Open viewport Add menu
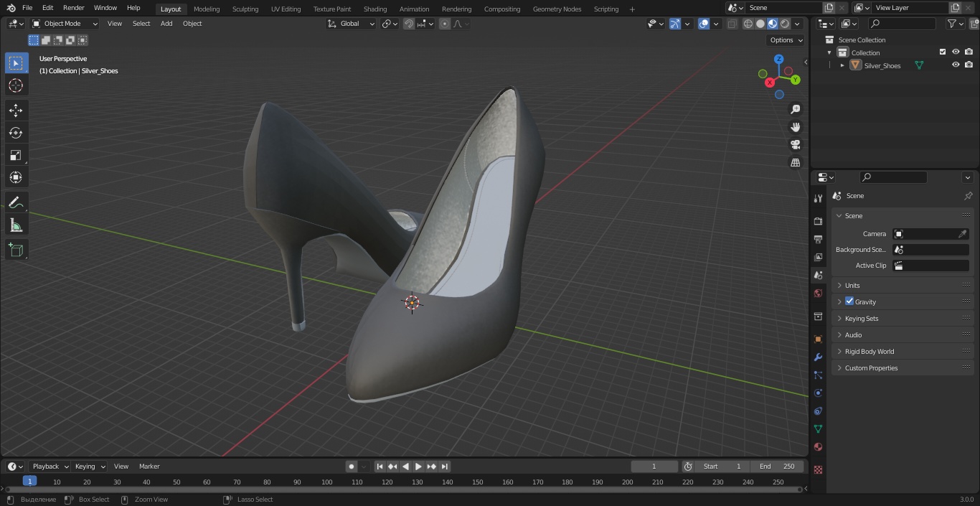The width and height of the screenshot is (980, 506). pos(166,24)
